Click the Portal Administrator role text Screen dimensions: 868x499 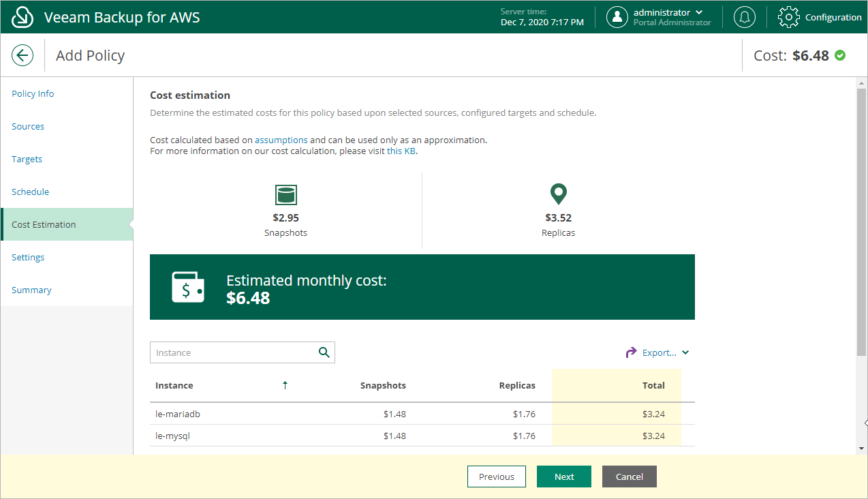click(672, 22)
